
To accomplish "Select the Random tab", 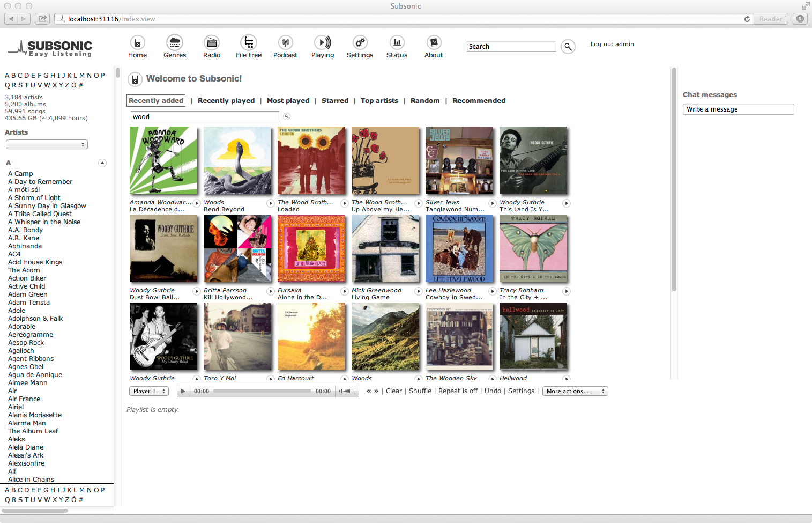I will point(425,100).
